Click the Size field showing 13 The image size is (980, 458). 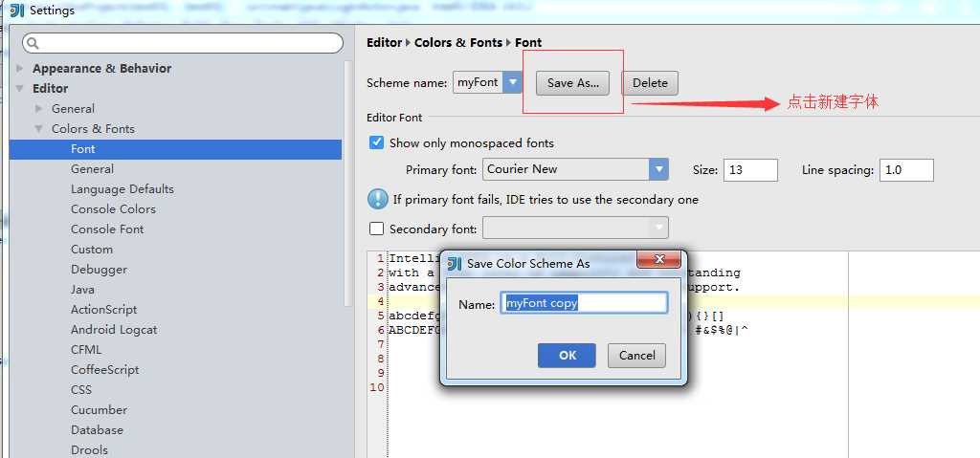click(750, 170)
